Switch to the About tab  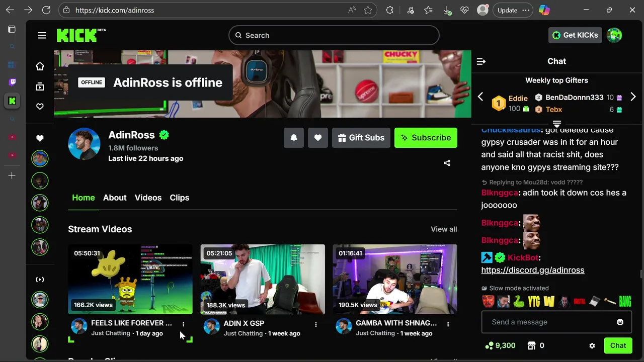[115, 198]
